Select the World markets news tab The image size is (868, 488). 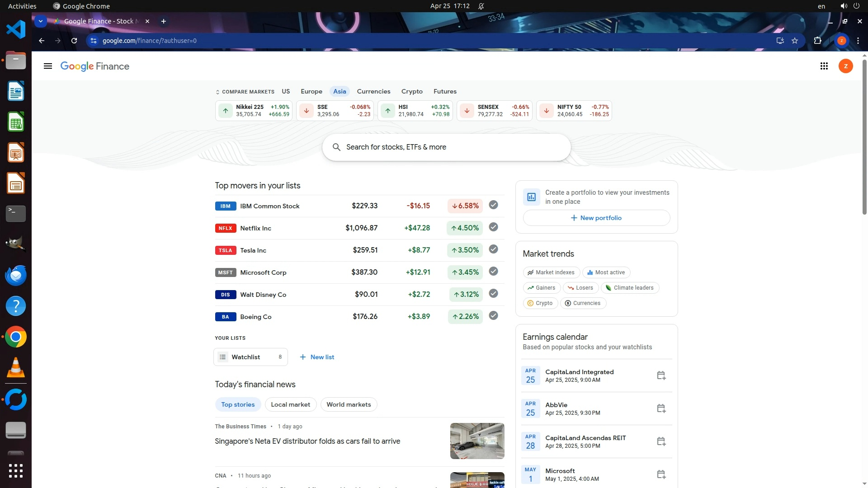pyautogui.click(x=349, y=404)
